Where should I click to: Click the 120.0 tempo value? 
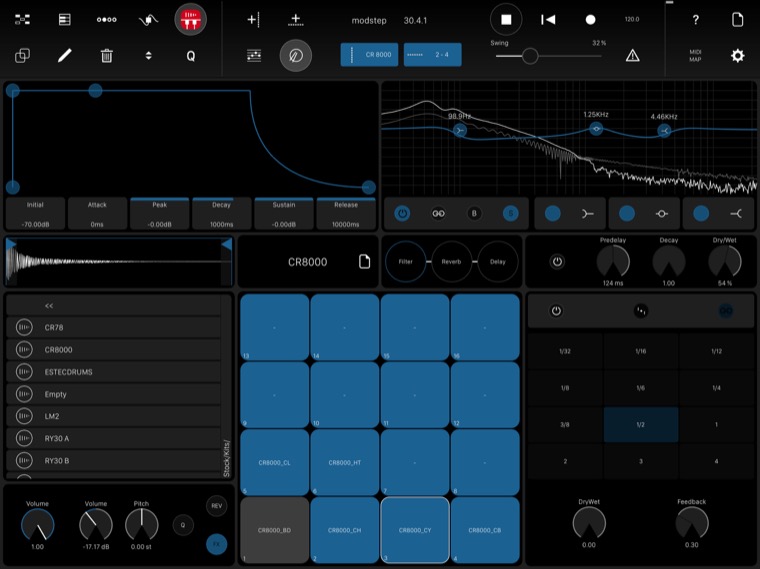pyautogui.click(x=632, y=19)
